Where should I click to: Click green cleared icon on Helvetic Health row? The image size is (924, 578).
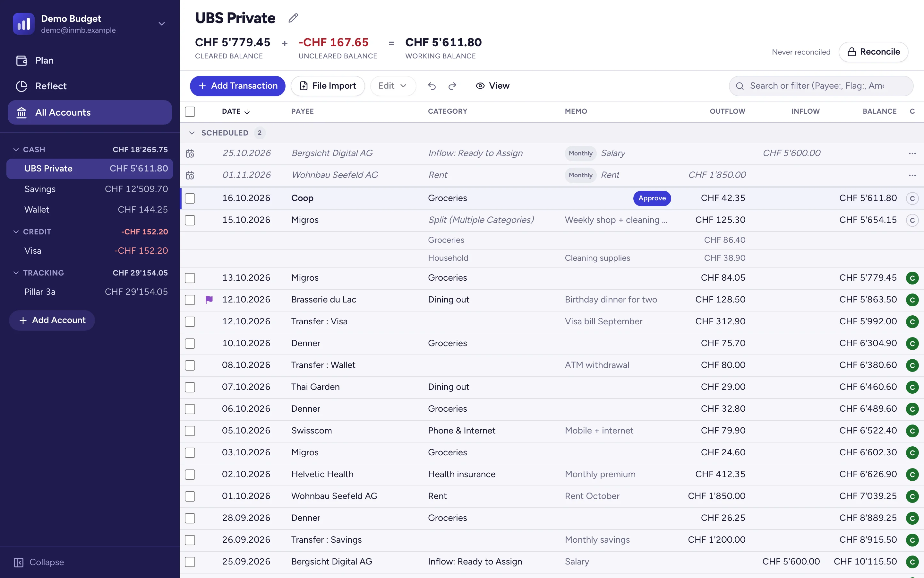[x=912, y=474]
